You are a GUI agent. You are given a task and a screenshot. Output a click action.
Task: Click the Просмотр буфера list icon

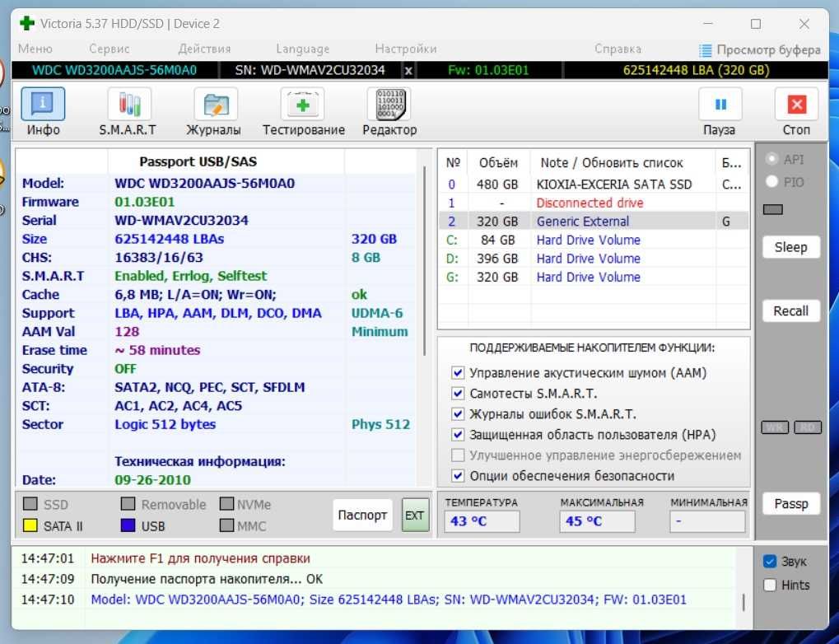tap(706, 50)
